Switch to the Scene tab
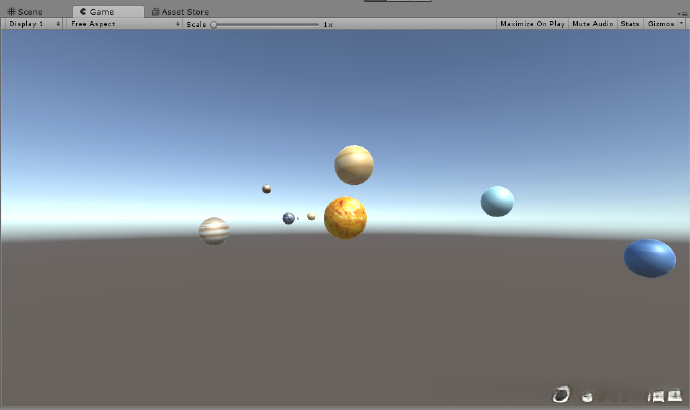The height and width of the screenshot is (410, 690). 25,12
